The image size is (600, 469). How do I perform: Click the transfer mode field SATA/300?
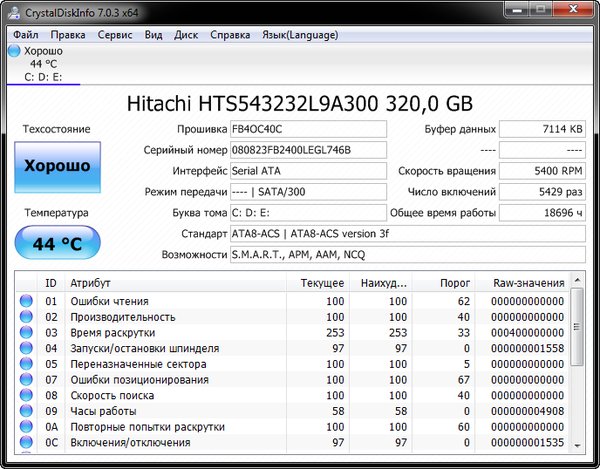pyautogui.click(x=308, y=192)
